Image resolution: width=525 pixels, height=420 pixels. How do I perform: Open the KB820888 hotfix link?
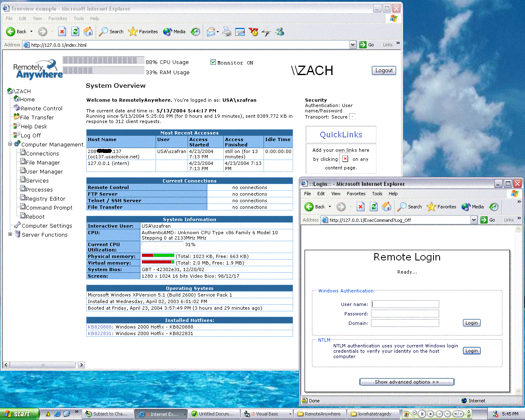coord(100,327)
